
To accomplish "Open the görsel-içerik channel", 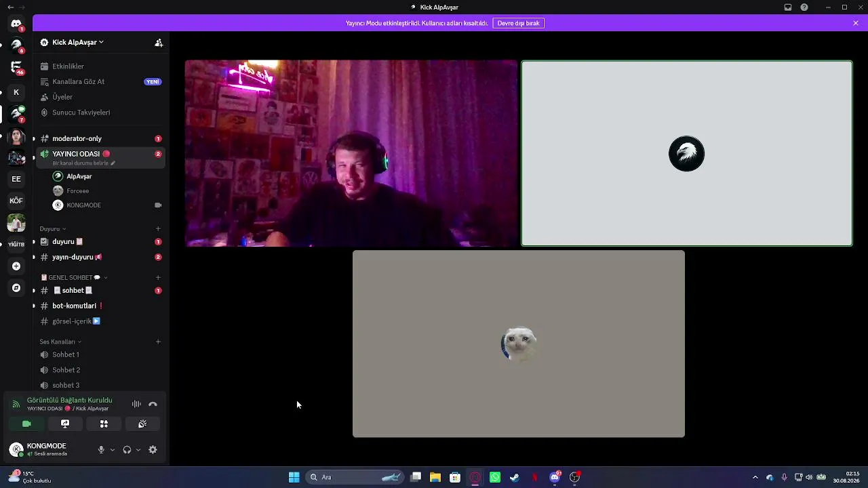I will click(x=99, y=321).
